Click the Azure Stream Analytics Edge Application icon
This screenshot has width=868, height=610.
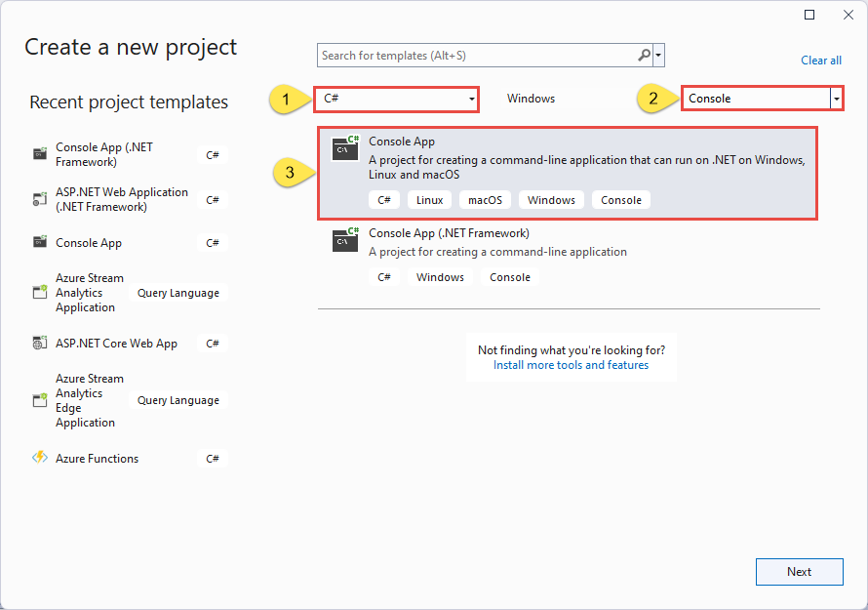point(39,399)
